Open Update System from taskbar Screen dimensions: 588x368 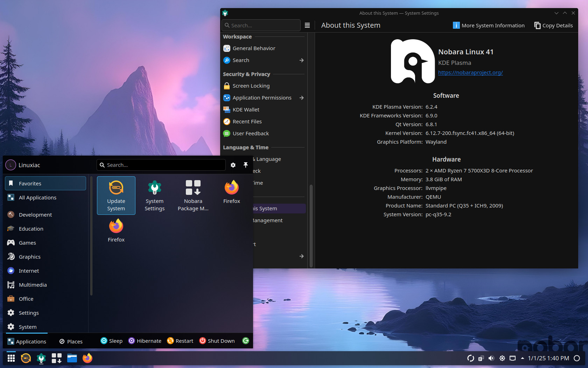(26, 358)
